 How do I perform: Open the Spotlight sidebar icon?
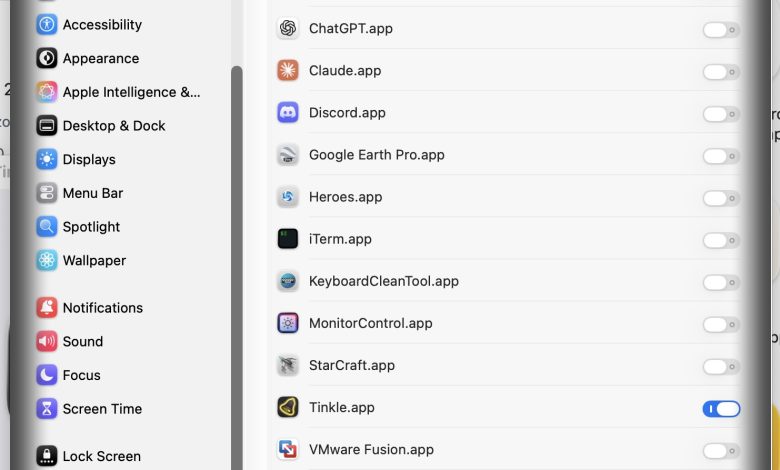coord(47,227)
